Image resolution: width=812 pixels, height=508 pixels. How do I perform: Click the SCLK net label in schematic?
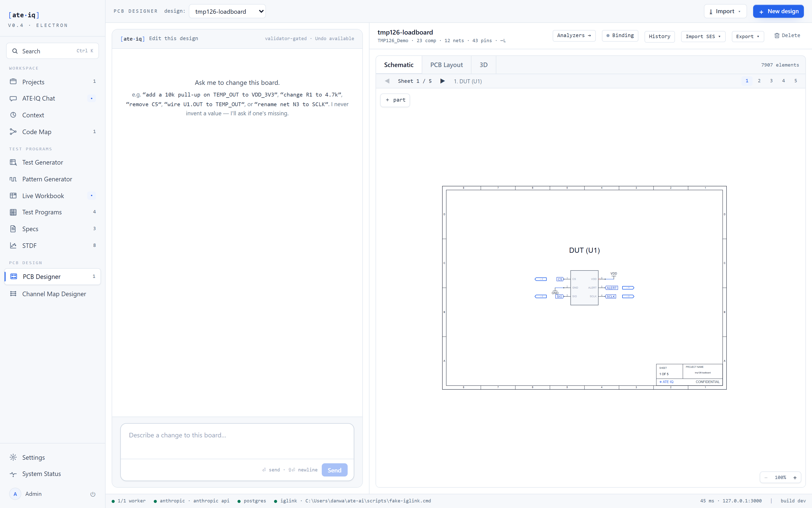click(x=611, y=297)
